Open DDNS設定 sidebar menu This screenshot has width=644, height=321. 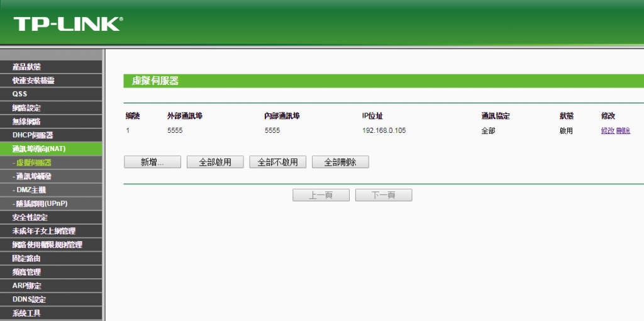click(x=51, y=299)
